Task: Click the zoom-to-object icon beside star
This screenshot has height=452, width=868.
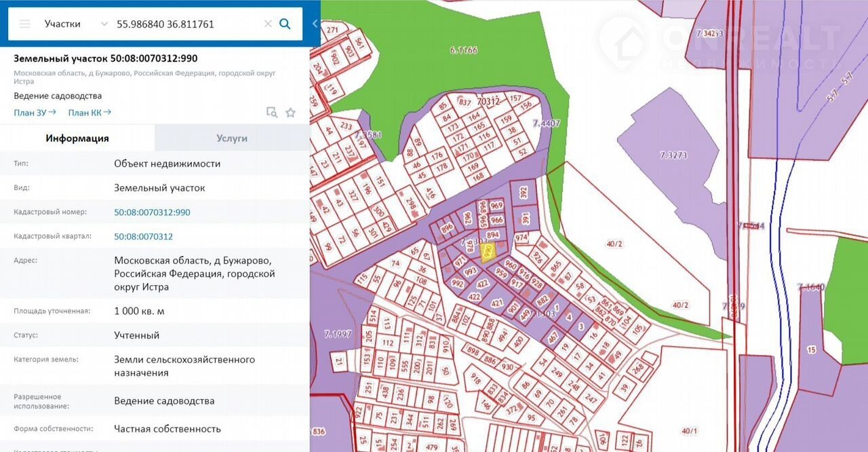Action: 272,113
